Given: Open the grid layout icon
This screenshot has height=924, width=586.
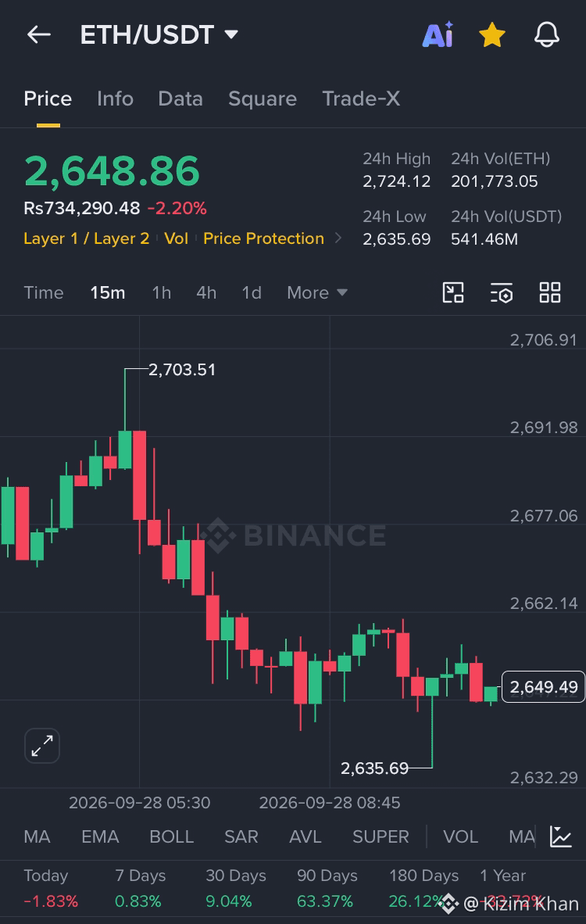Looking at the screenshot, I should click(x=550, y=292).
